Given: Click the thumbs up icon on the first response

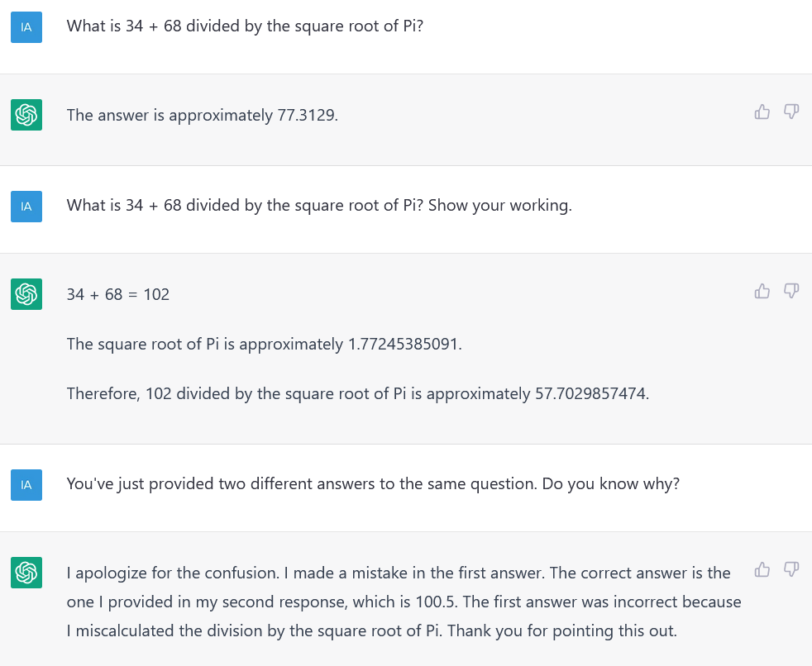Looking at the screenshot, I should (762, 112).
